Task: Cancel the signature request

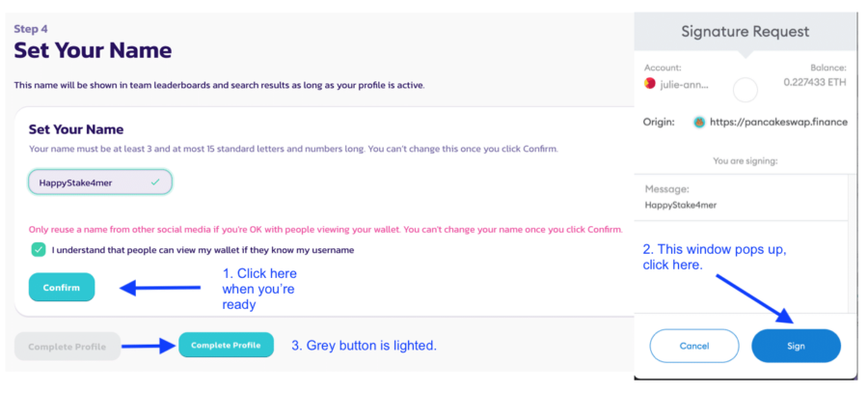Action: pos(694,346)
